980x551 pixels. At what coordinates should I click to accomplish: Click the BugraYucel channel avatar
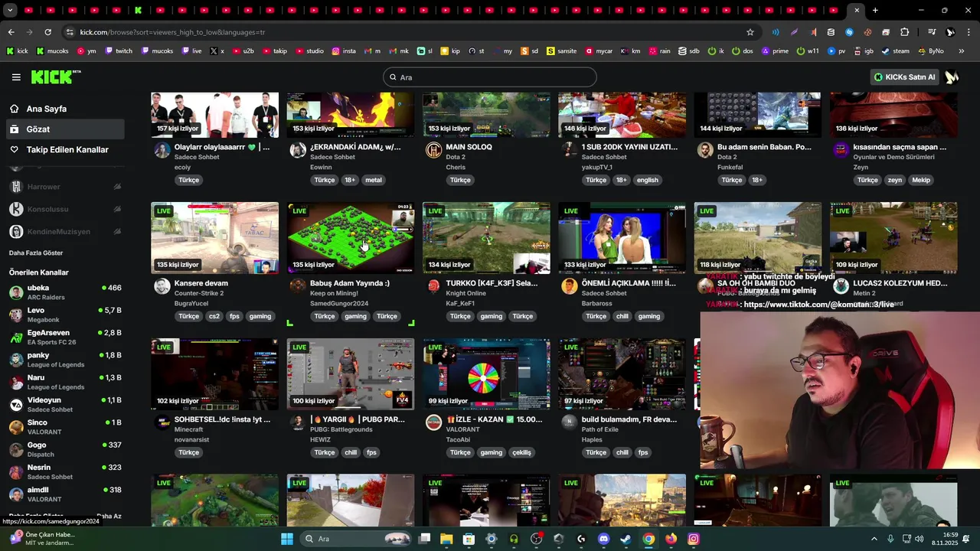click(x=162, y=286)
